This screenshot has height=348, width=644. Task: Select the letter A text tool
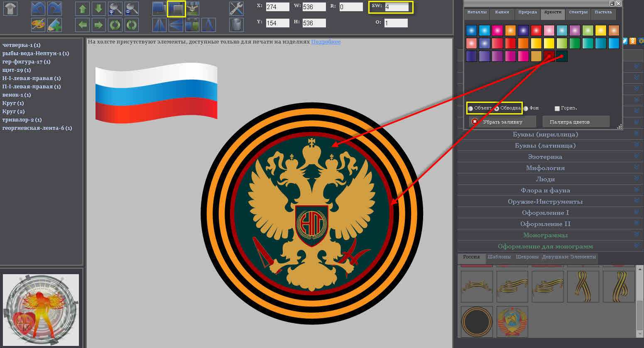click(208, 25)
